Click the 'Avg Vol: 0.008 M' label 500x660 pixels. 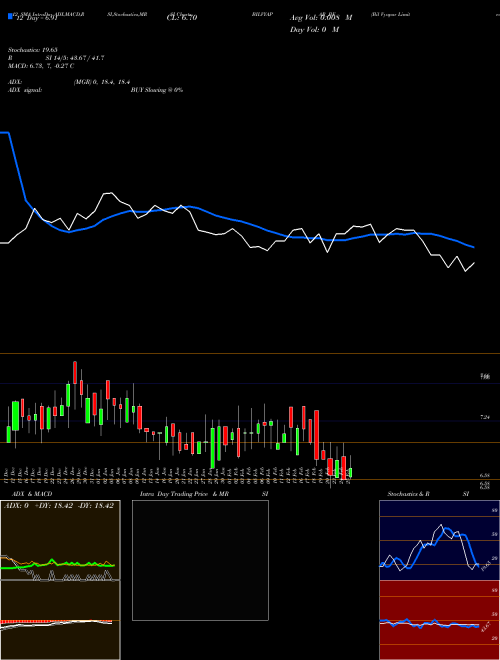[x=321, y=18]
